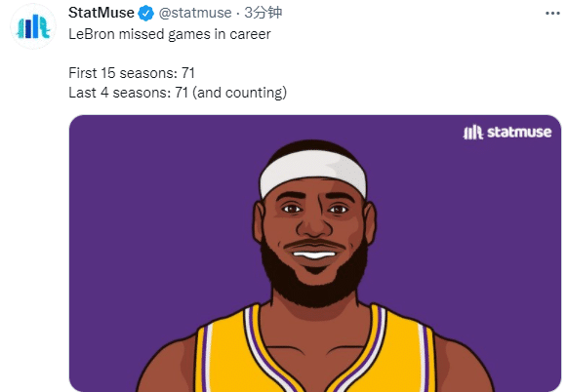Click the text 'LeBron missed games in career'
Viewport: 567px width, 392px height.
pyautogui.click(x=169, y=34)
